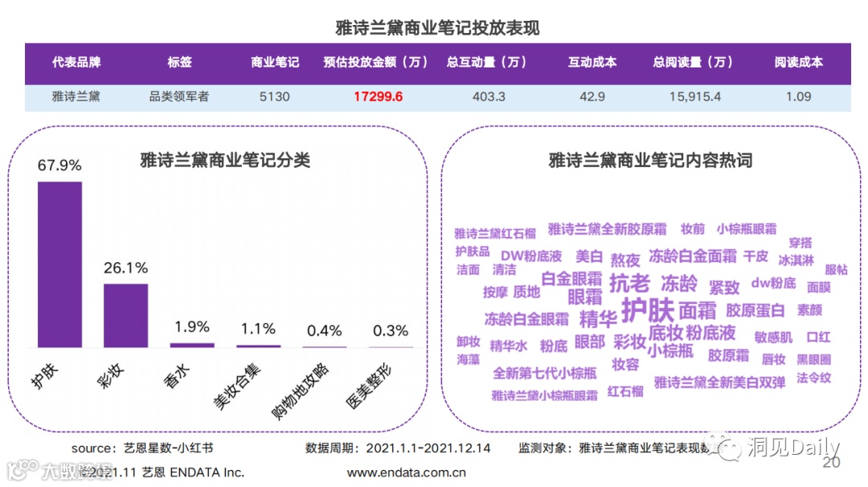Select the 阅读成本 column header
The width and height of the screenshot is (868, 487).
[798, 62]
